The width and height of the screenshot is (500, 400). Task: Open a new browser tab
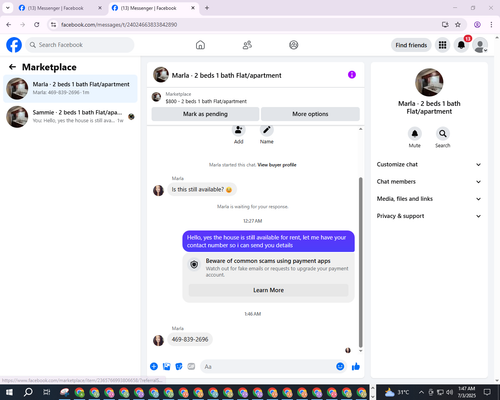[207, 8]
